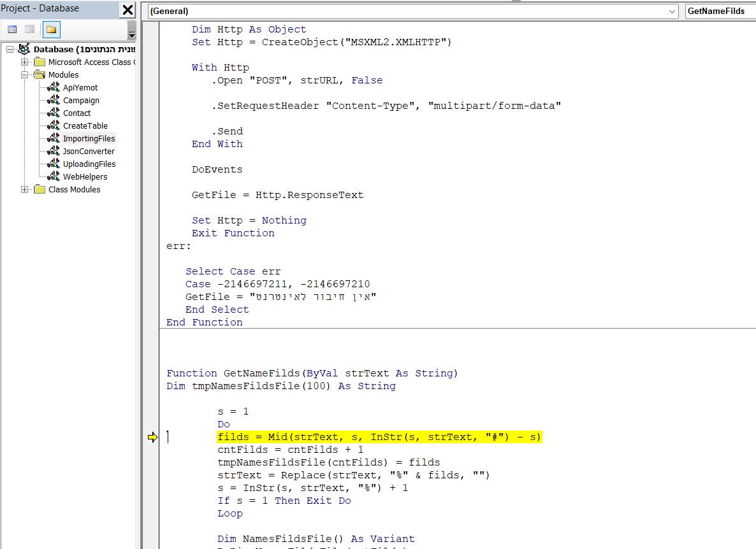Collapse the Modules folder
Screen dimensions: 756x549
[x=25, y=75]
